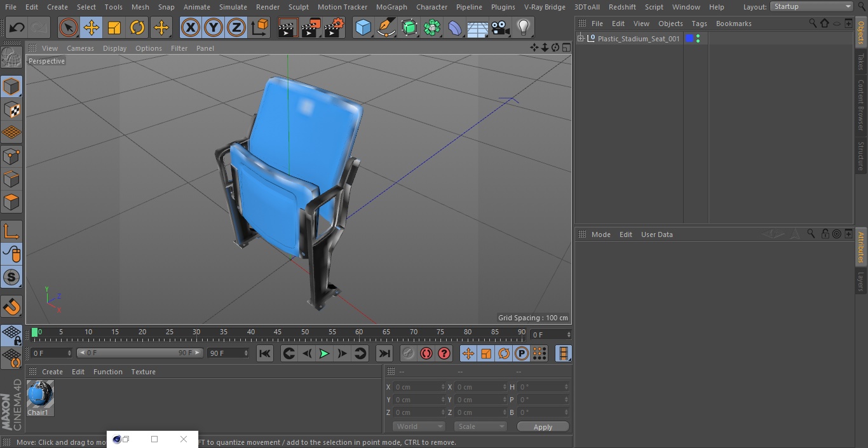Open the timeline window film icon
The image size is (868, 448).
[x=563, y=353]
